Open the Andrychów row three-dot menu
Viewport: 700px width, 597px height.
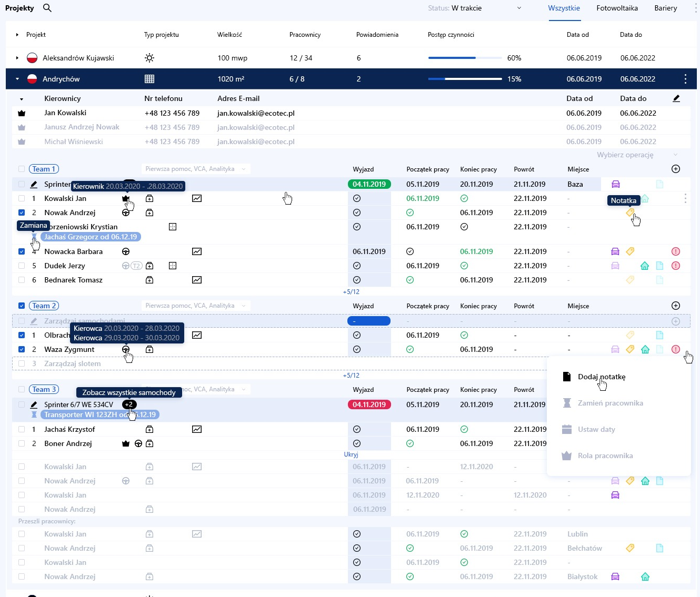pos(685,79)
